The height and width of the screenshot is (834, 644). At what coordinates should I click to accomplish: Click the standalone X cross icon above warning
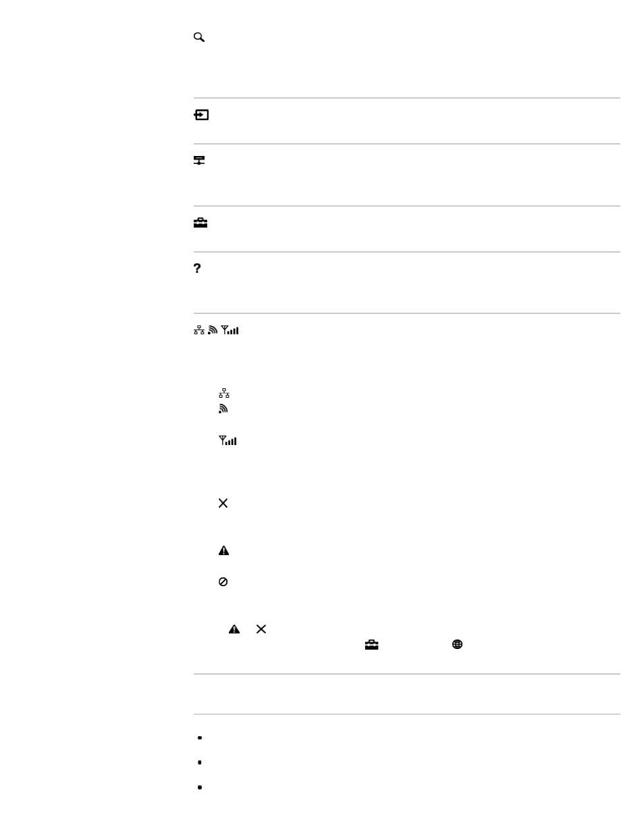tap(223, 503)
